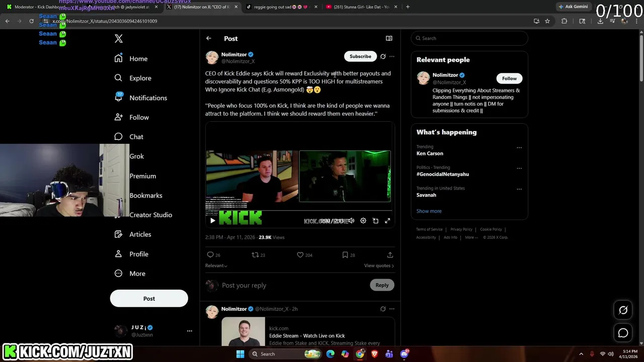Click the white Post button
Screen dimensions: 644x362
149,299
